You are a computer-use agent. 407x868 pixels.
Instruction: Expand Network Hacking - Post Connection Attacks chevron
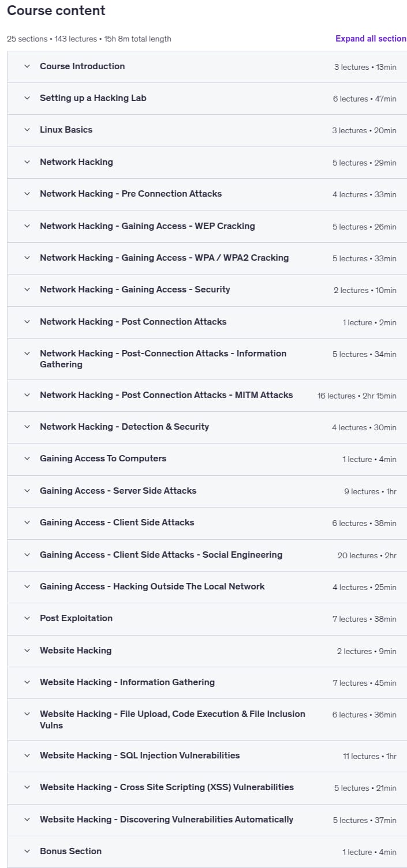(x=27, y=322)
